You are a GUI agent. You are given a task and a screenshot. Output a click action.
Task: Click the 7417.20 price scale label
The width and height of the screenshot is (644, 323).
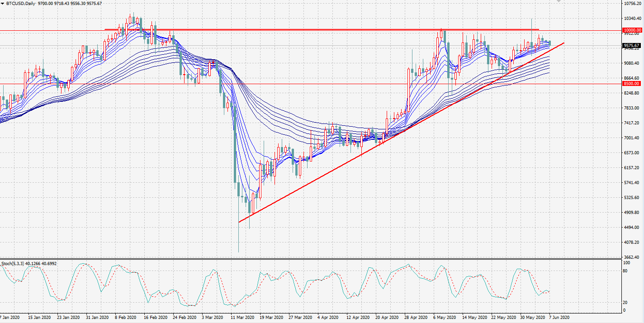click(x=632, y=123)
